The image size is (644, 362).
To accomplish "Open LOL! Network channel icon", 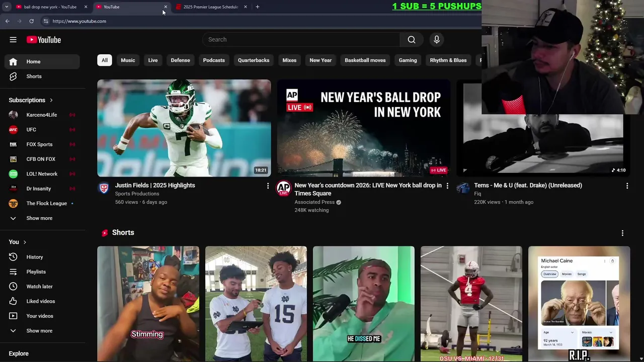I will [13, 174].
